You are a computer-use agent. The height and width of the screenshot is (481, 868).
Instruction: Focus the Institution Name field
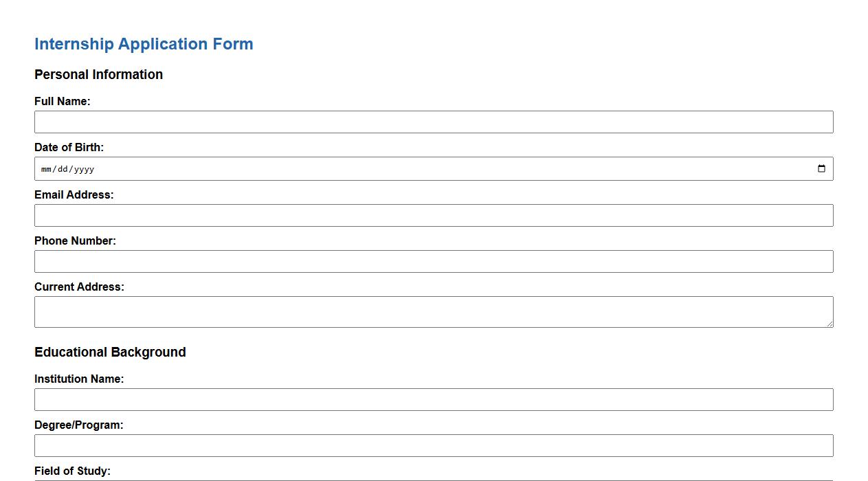coord(433,399)
